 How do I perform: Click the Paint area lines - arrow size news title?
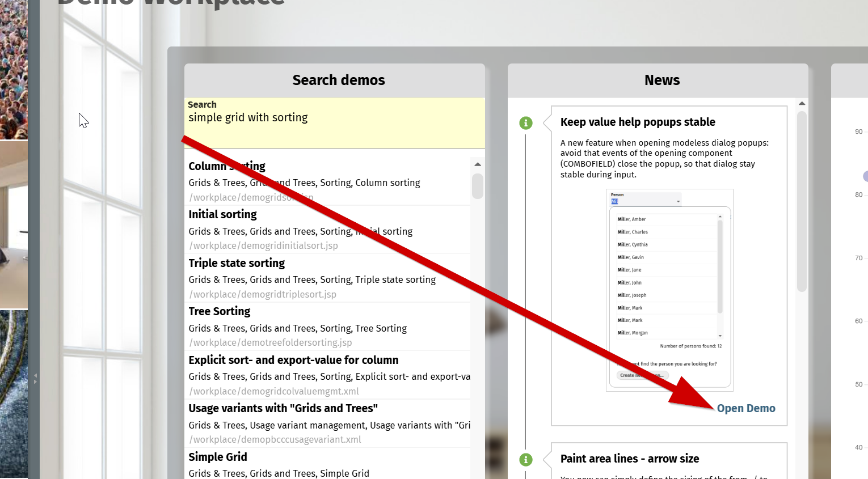[x=629, y=459]
